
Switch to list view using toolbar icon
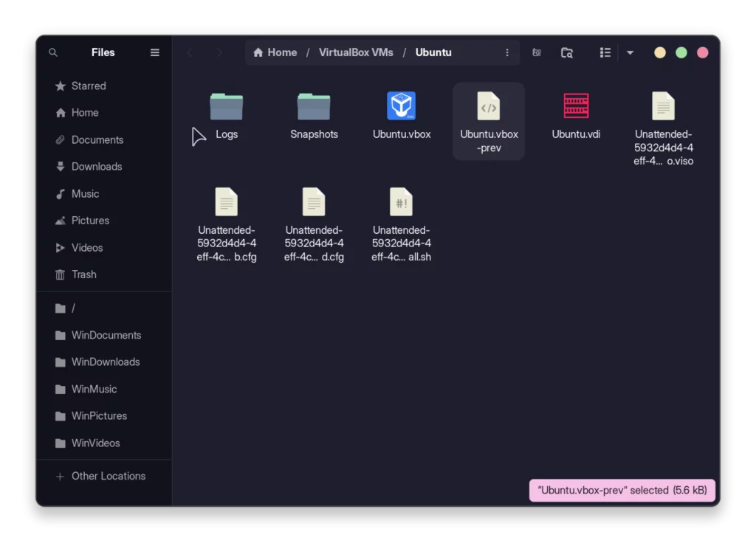pos(605,52)
